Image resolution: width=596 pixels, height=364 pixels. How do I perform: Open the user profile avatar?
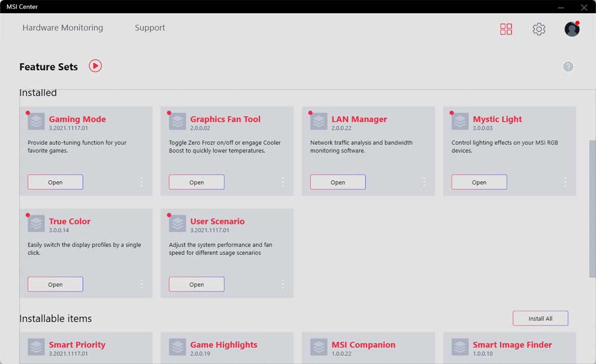(572, 29)
